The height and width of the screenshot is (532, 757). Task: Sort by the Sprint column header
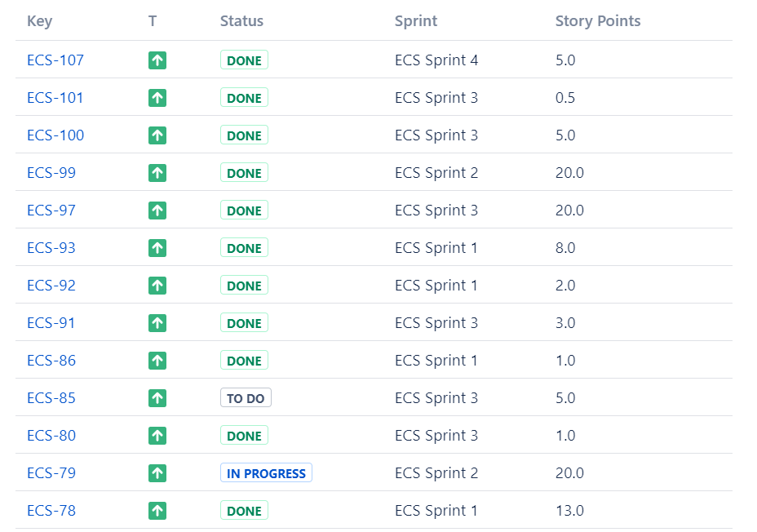[x=416, y=21]
